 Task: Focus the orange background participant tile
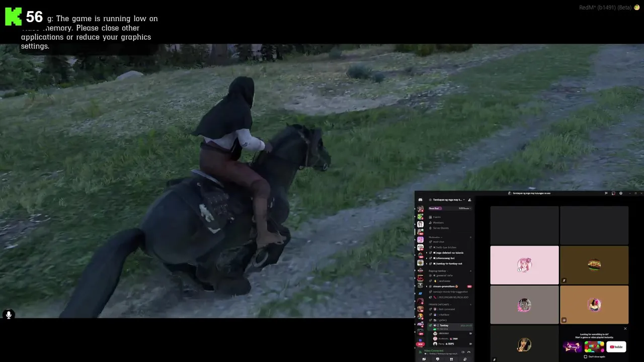[x=594, y=305]
